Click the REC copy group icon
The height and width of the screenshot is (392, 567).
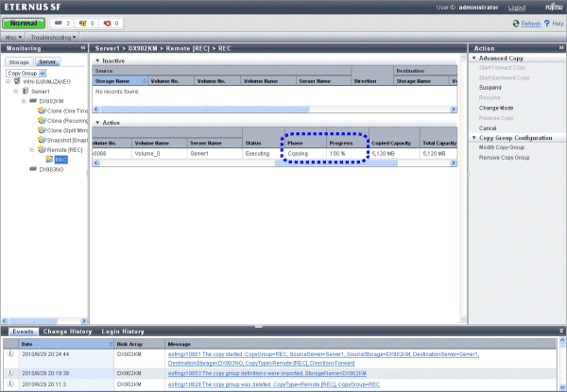(49, 160)
